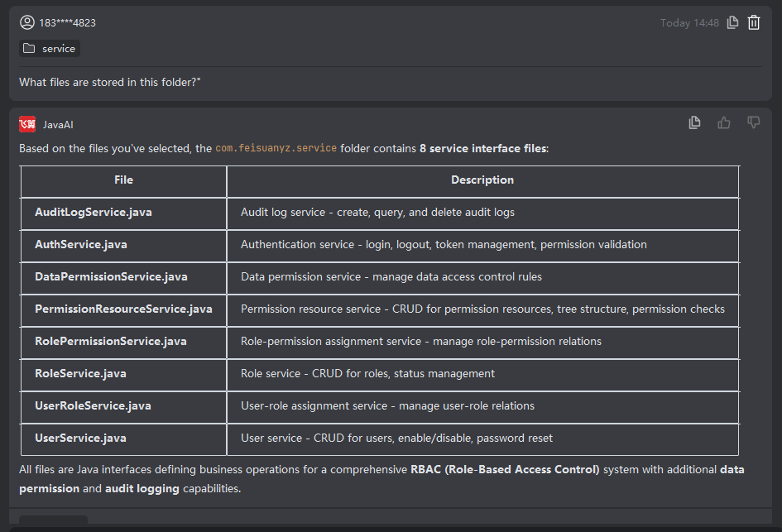Image resolution: width=782 pixels, height=532 pixels.
Task: Click the user profile avatar icon
Action: click(x=27, y=22)
